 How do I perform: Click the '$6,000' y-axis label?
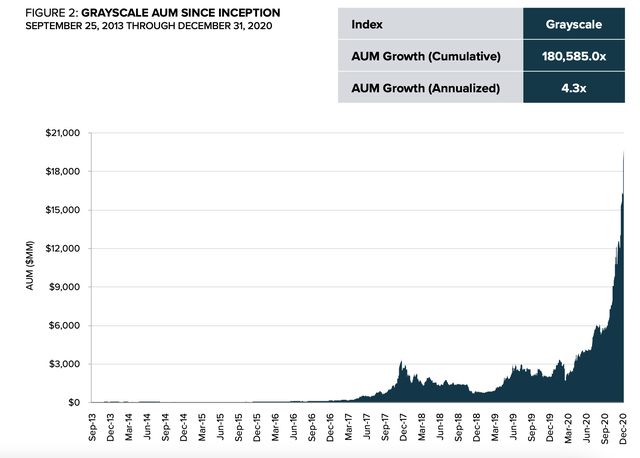pyautogui.click(x=64, y=326)
